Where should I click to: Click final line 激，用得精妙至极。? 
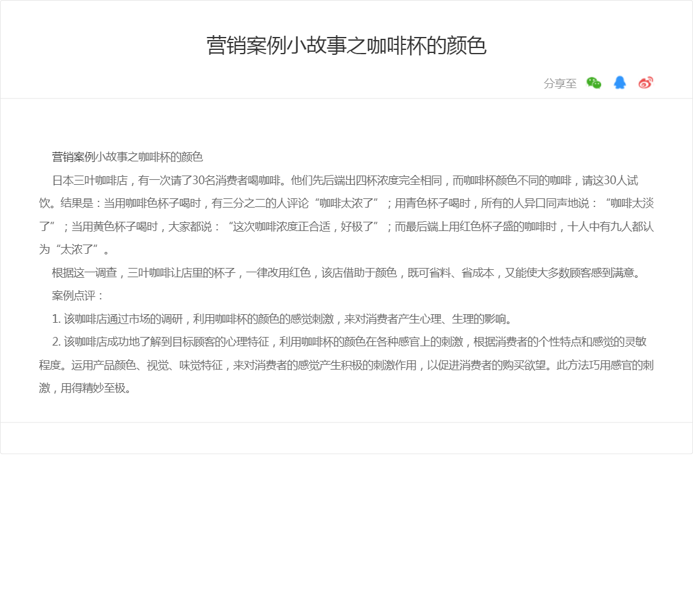tap(85, 388)
